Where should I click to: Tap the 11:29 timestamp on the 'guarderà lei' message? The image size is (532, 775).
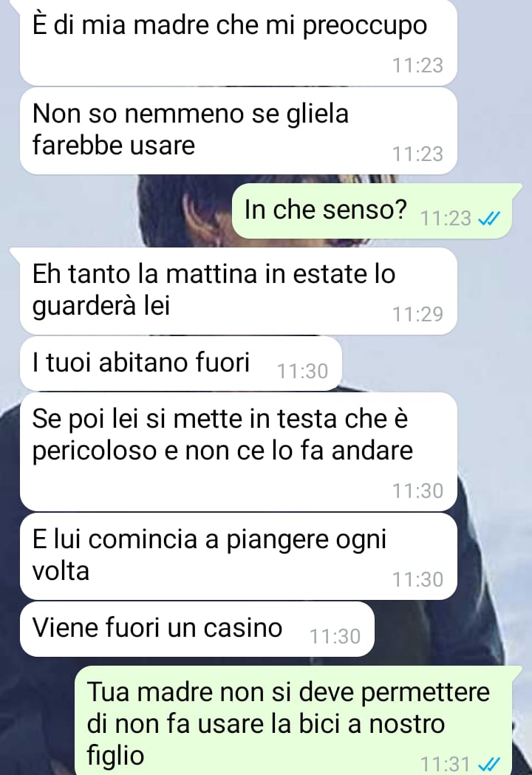[x=417, y=314]
